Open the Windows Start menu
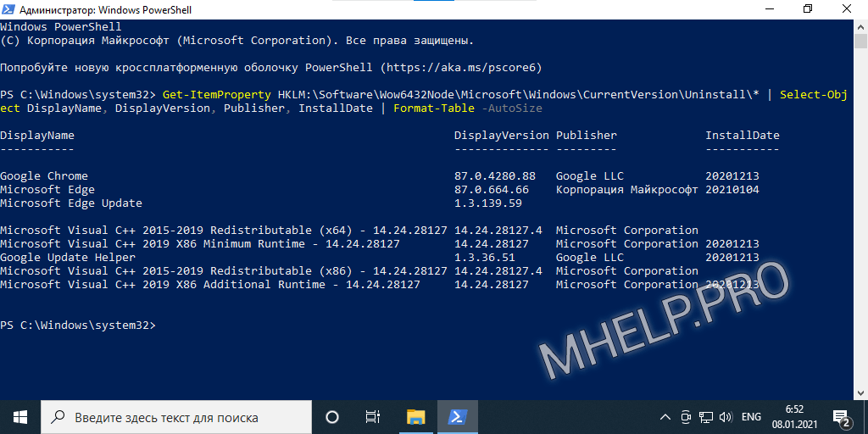Image resolution: width=868 pixels, height=434 pixels. point(20,417)
